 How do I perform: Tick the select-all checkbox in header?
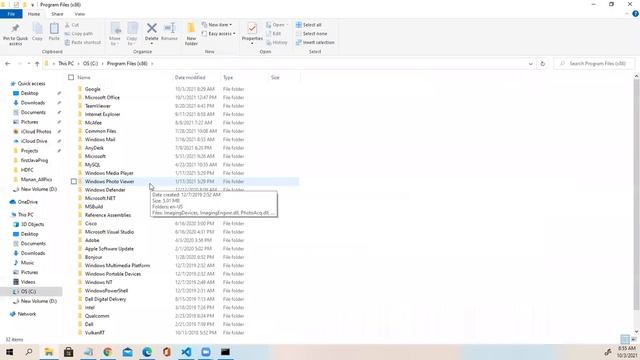pyautogui.click(x=71, y=77)
